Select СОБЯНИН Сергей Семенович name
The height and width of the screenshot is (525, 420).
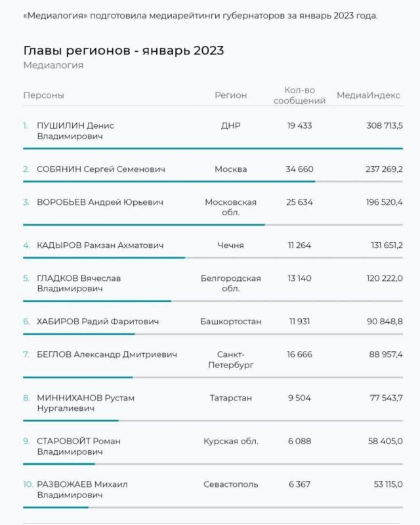(x=101, y=169)
